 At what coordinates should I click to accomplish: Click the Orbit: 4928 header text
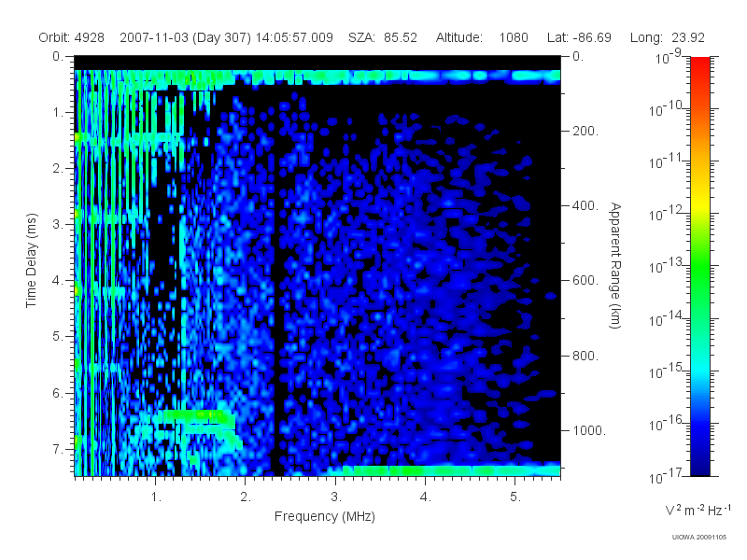[72, 37]
